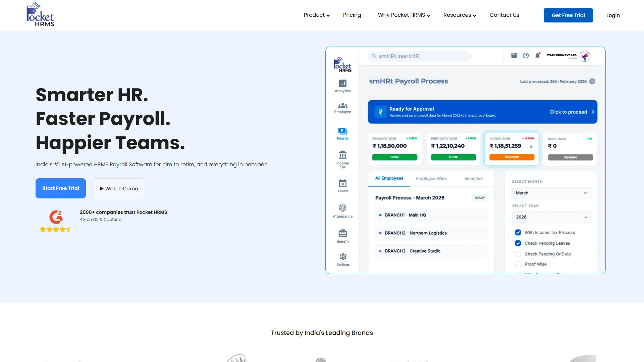Click the Watch Demo button
The width and height of the screenshot is (644, 362).
click(119, 189)
